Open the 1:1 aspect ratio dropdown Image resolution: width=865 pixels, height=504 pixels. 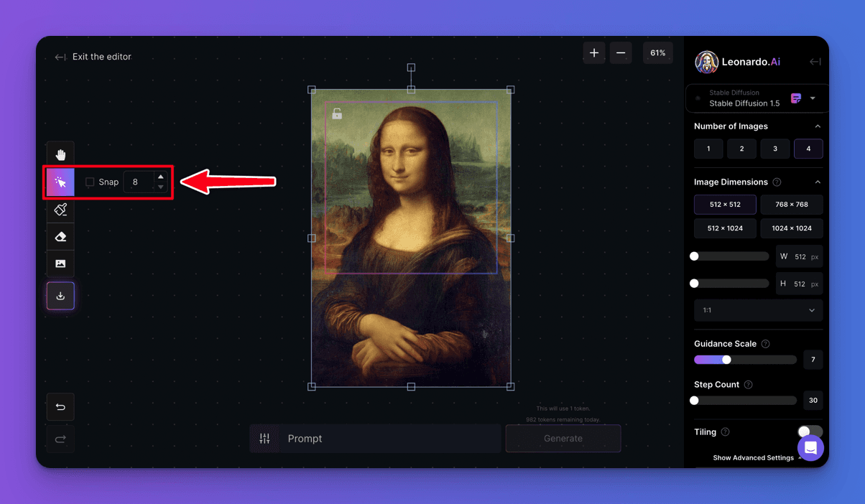[758, 310]
